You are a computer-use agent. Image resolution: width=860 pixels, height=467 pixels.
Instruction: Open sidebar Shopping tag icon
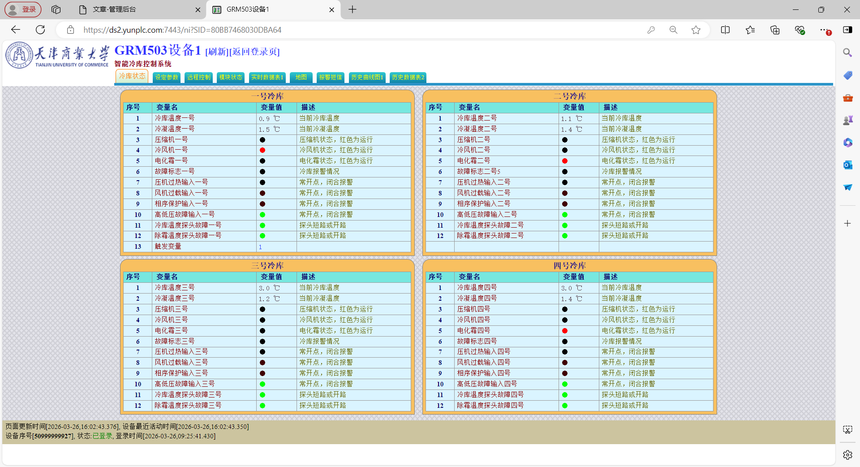coord(847,75)
